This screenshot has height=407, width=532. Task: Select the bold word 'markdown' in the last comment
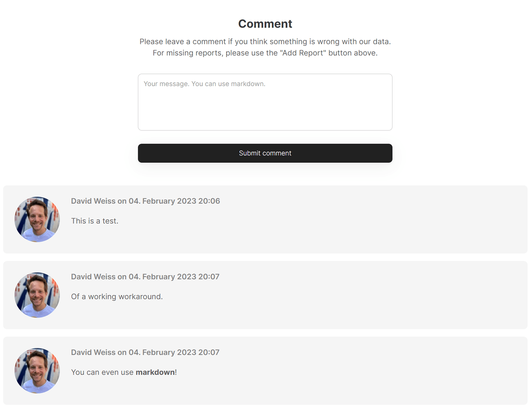click(x=156, y=372)
